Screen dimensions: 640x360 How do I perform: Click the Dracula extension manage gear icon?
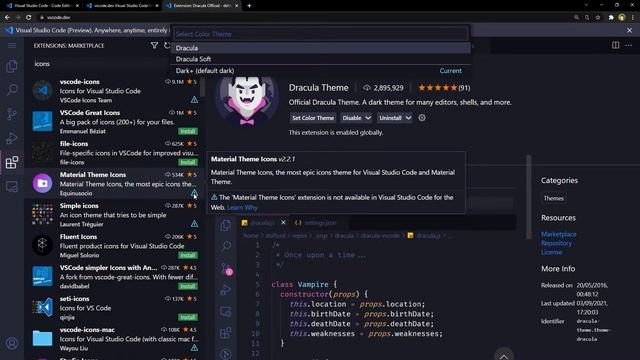[422, 118]
